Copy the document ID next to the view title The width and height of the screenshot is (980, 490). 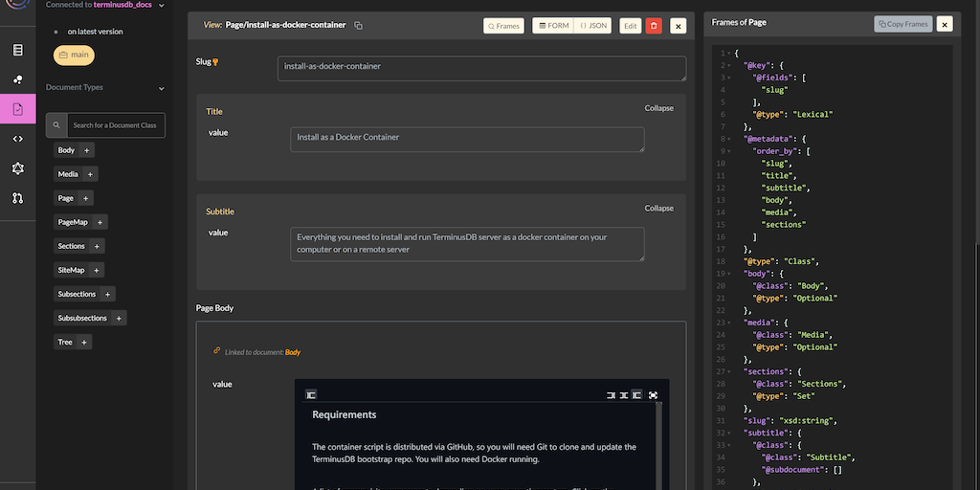358,25
